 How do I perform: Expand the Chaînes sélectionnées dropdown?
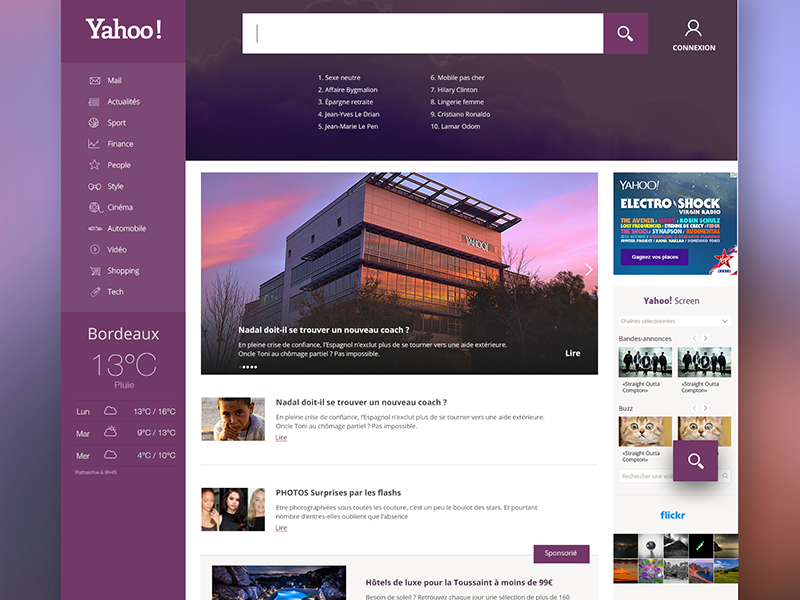[x=674, y=321]
